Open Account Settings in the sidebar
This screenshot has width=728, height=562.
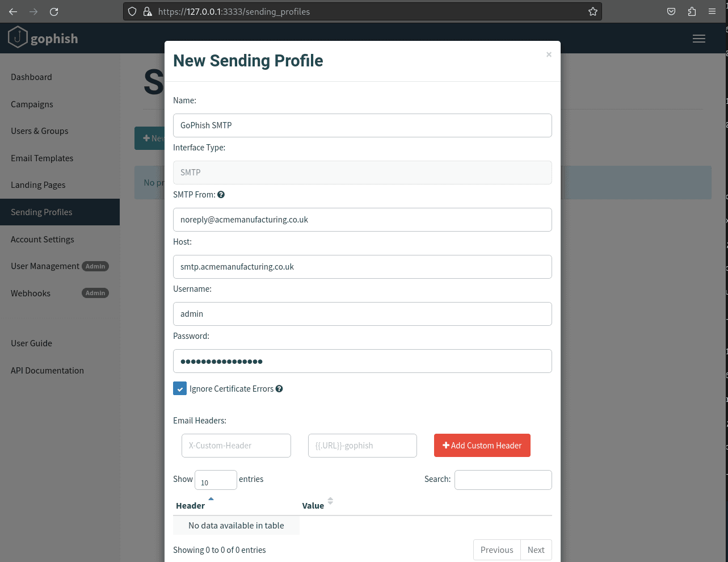43,240
